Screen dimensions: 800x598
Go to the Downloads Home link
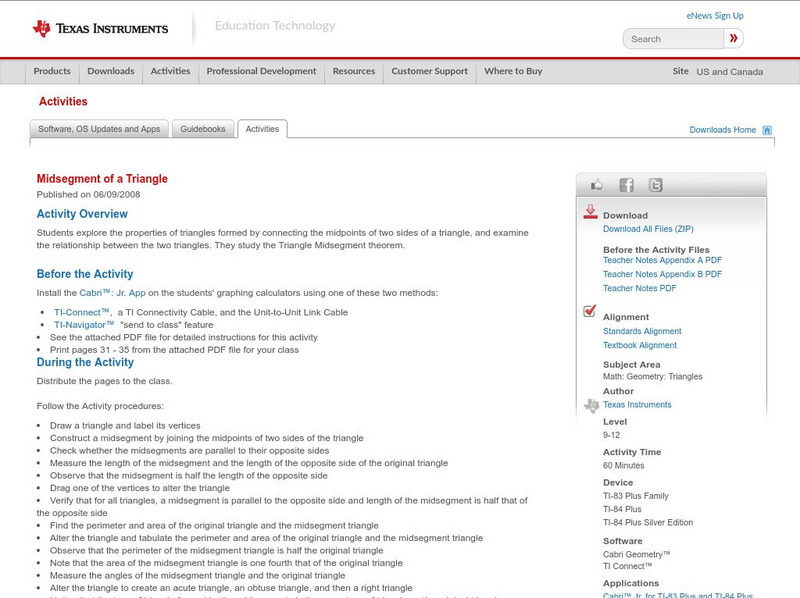[x=722, y=130]
